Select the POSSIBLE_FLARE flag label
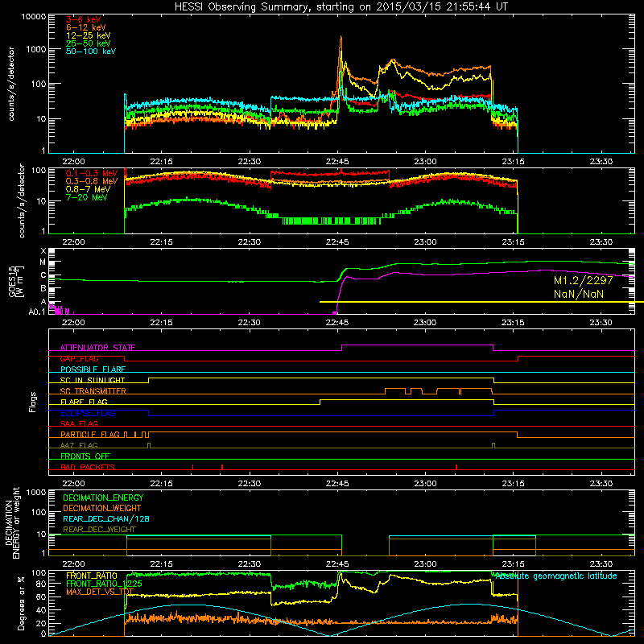The image size is (644, 644). (93, 369)
